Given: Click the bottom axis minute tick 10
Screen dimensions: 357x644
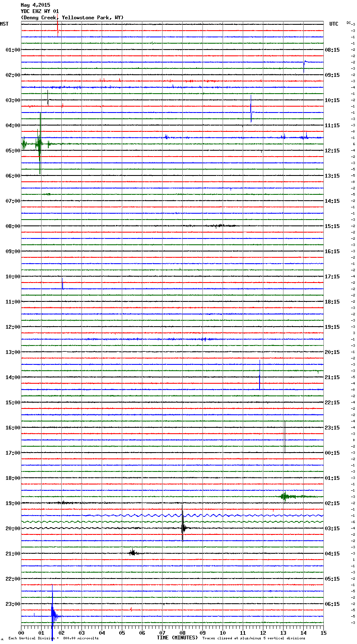Looking at the screenshot, I should pos(223,633).
